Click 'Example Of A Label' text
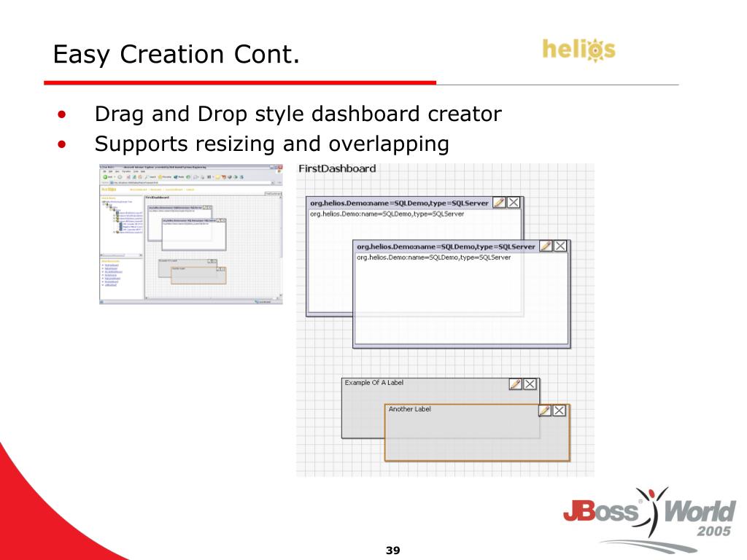Screen dimensions: 747x560 tap(374, 382)
